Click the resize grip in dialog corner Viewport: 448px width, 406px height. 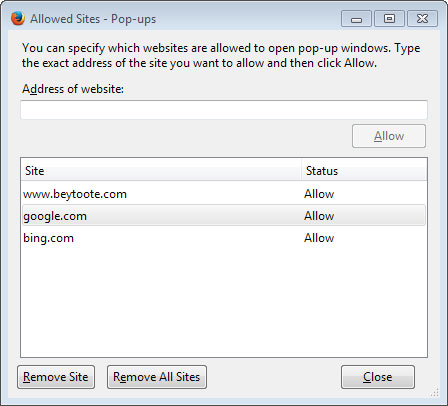pyautogui.click(x=435, y=392)
